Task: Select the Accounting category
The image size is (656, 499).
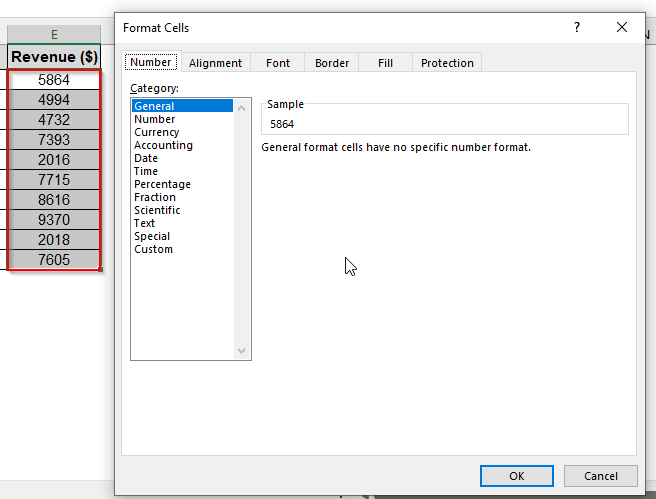Action: [163, 145]
